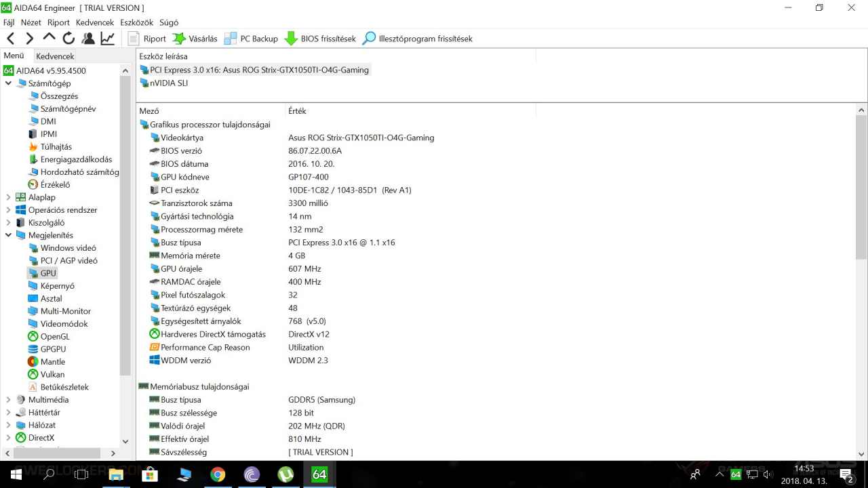This screenshot has width=868, height=488.
Task: Open the GPGPU tree item
Action: [47, 349]
